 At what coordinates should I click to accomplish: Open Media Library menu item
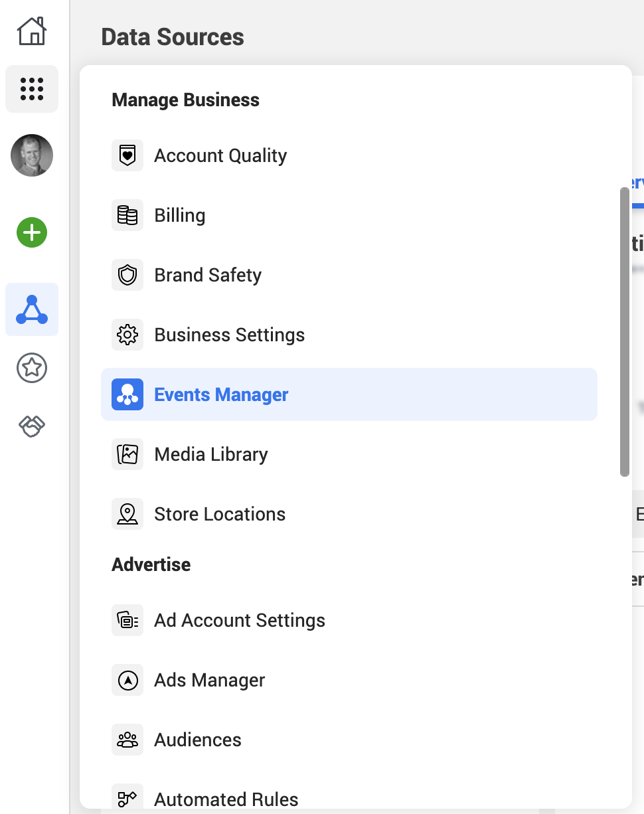[x=349, y=454]
